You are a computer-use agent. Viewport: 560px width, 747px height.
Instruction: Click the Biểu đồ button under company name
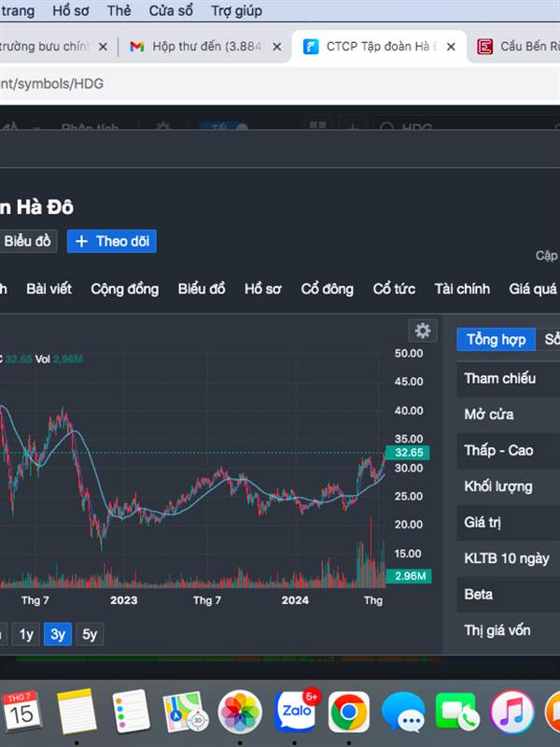(x=27, y=241)
